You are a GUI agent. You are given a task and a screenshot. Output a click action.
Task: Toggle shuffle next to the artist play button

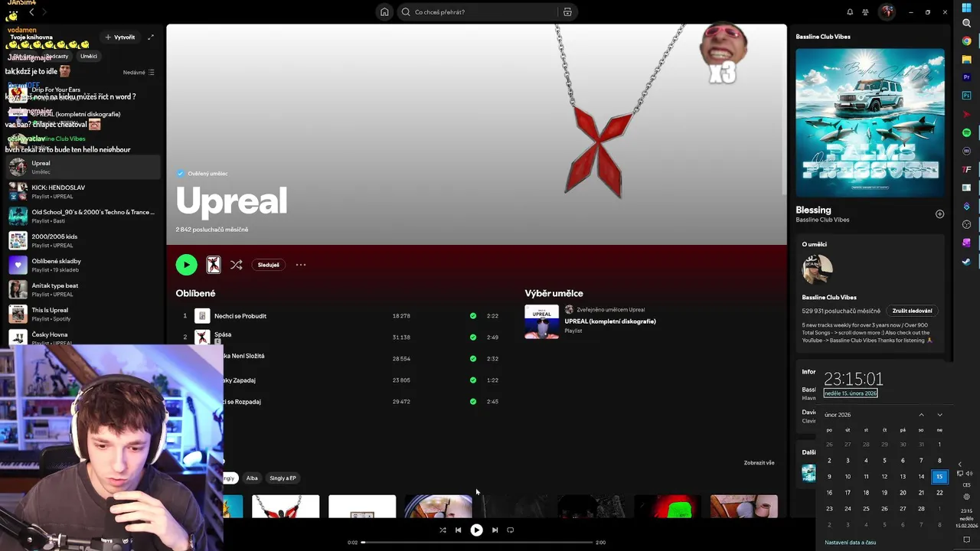(236, 265)
